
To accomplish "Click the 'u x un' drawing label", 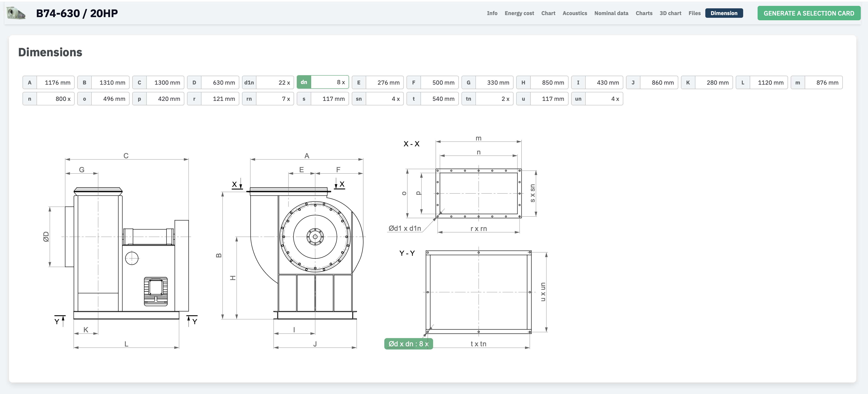I will click(543, 292).
